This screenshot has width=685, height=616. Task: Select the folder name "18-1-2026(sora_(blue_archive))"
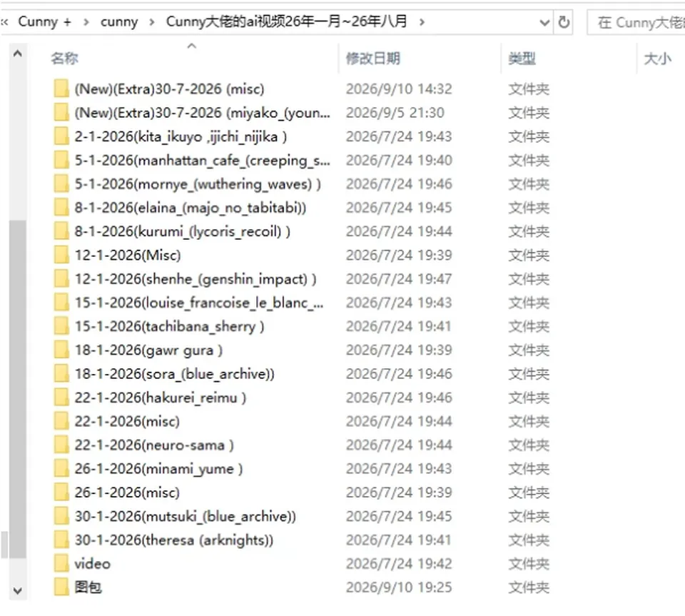(174, 374)
